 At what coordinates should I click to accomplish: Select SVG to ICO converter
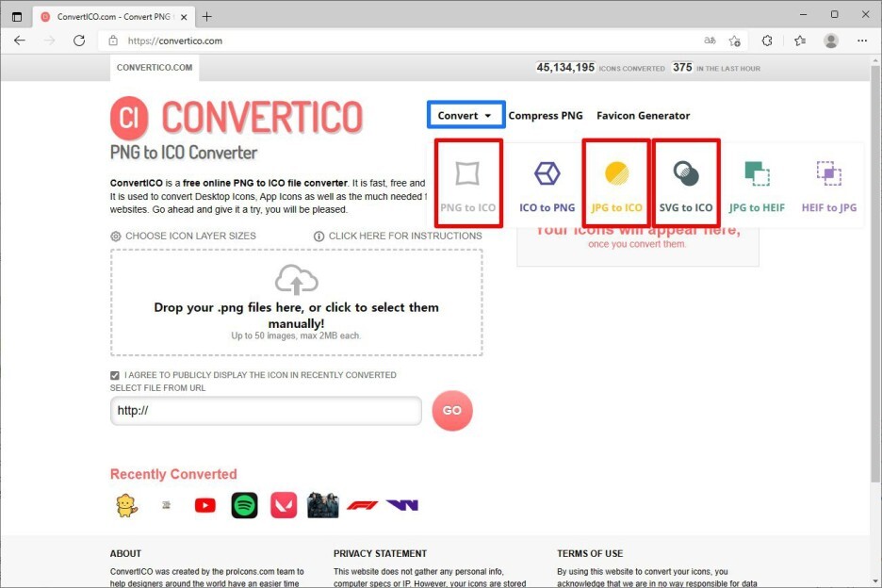tap(686, 184)
